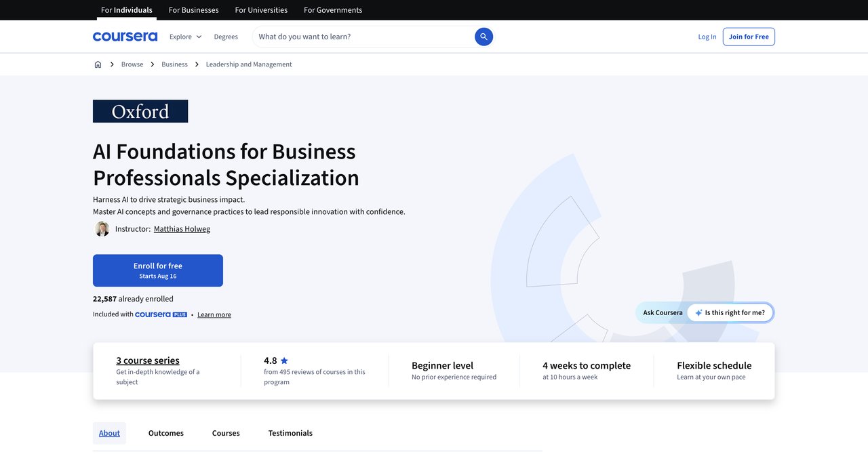Click the Join for Free button
Screen dimensions: 868x454
tap(749, 37)
